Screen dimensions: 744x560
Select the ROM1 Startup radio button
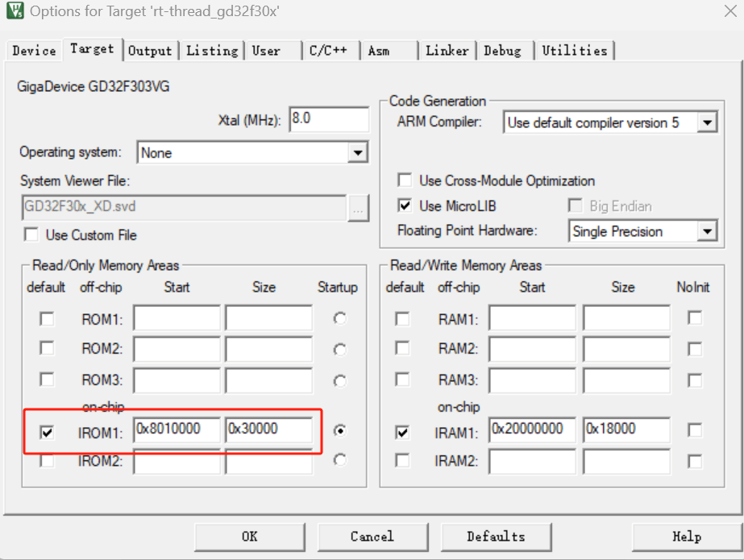coord(340,319)
